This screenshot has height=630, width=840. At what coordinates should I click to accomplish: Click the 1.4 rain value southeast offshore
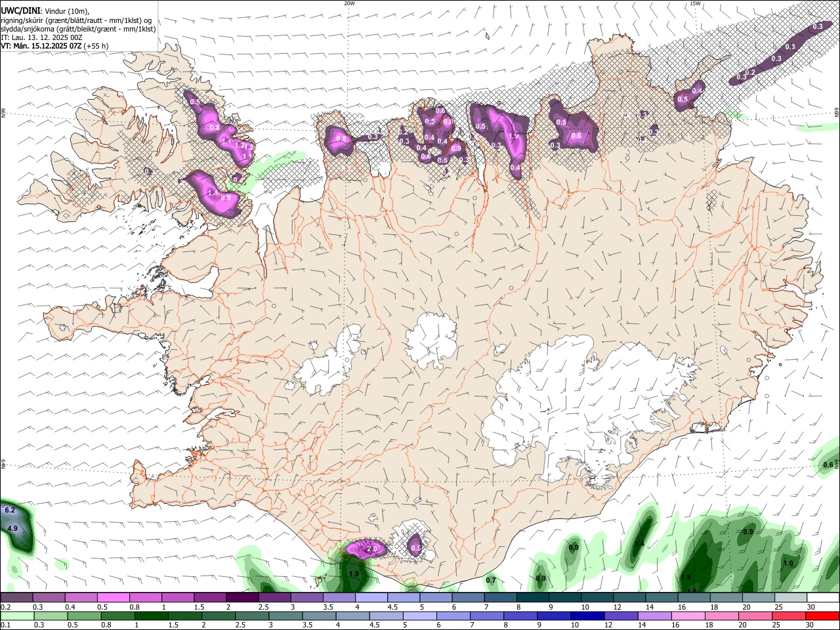tap(639, 544)
